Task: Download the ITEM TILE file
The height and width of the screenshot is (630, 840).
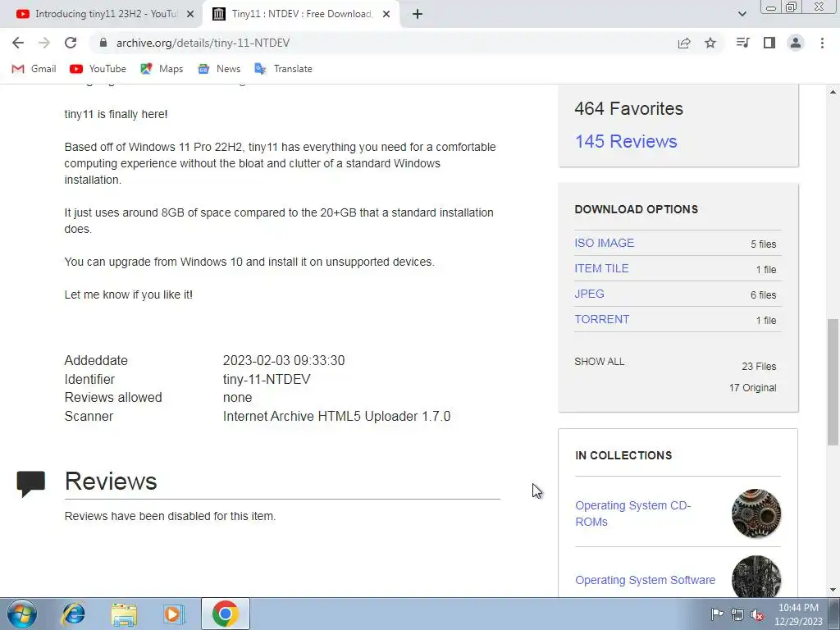Action: click(x=601, y=268)
